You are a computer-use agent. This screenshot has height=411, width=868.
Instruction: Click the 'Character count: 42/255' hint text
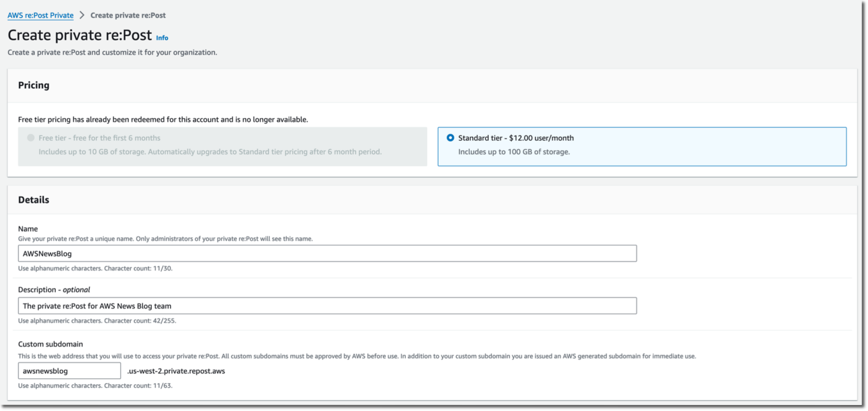coord(140,321)
